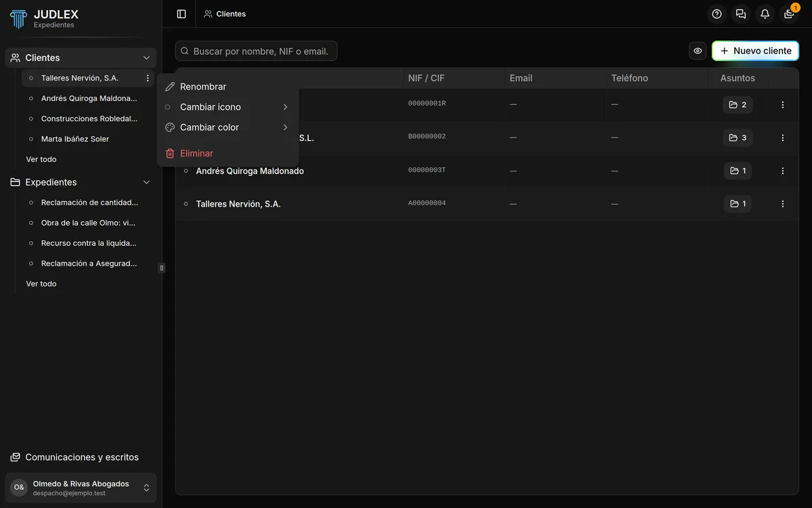812x508 pixels.
Task: Open the inbox icon with badge 1
Action: (x=789, y=14)
